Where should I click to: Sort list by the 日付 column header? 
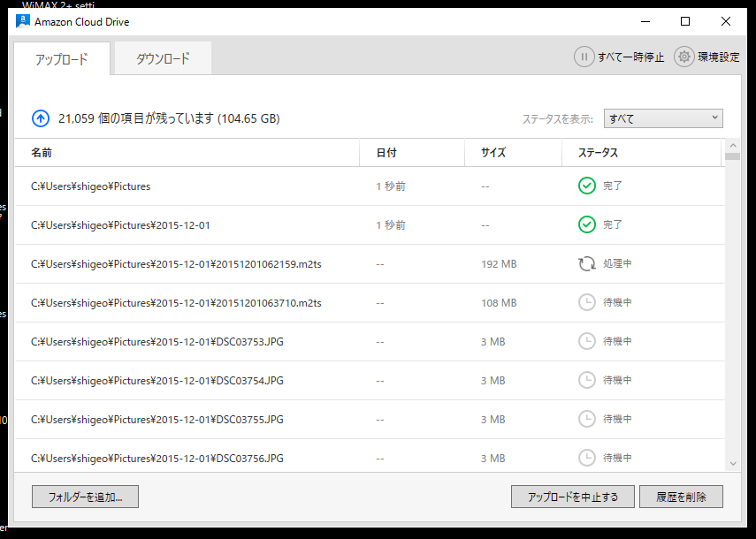[412, 153]
